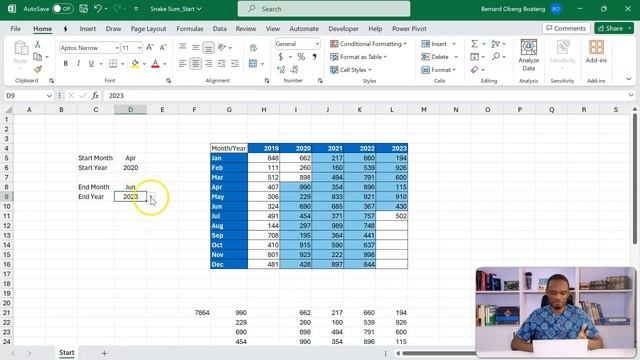Switch to the Page Layout tab
The width and height of the screenshot is (640, 360).
click(148, 29)
